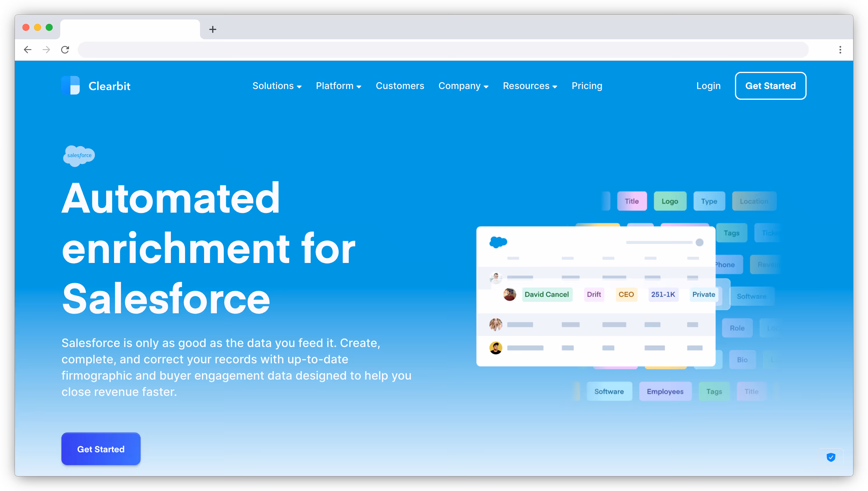868x491 pixels.
Task: Click the Salesforce cloud logo
Action: click(x=79, y=156)
